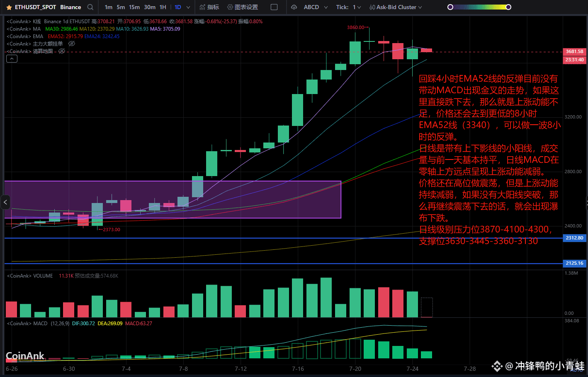588x377 pixels.
Task: Click the Ask-Bid Cluster candle icon
Action: pos(372,7)
